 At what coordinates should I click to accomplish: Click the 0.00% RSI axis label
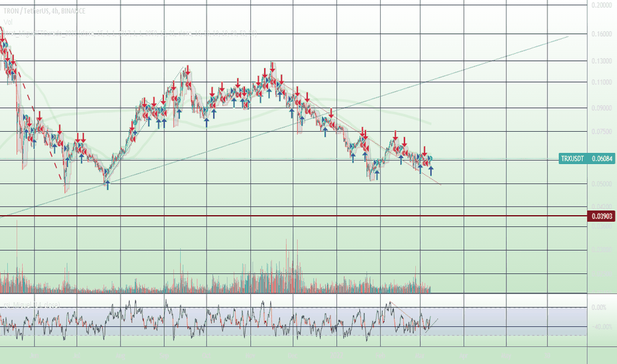[x=598, y=307]
